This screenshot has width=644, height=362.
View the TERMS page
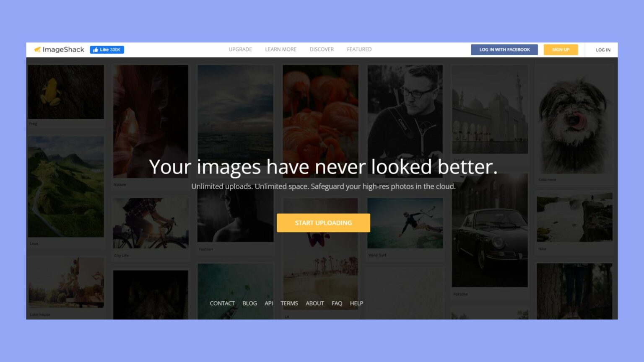(x=289, y=303)
